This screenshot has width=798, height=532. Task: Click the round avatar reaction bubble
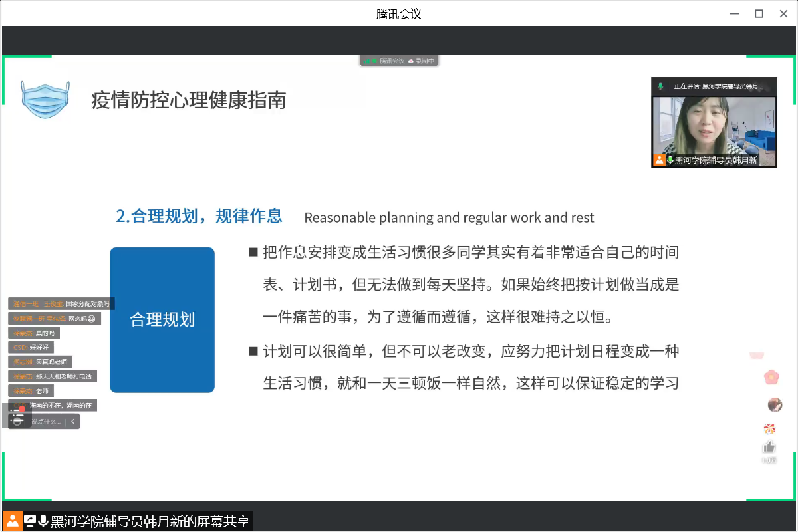(x=774, y=404)
